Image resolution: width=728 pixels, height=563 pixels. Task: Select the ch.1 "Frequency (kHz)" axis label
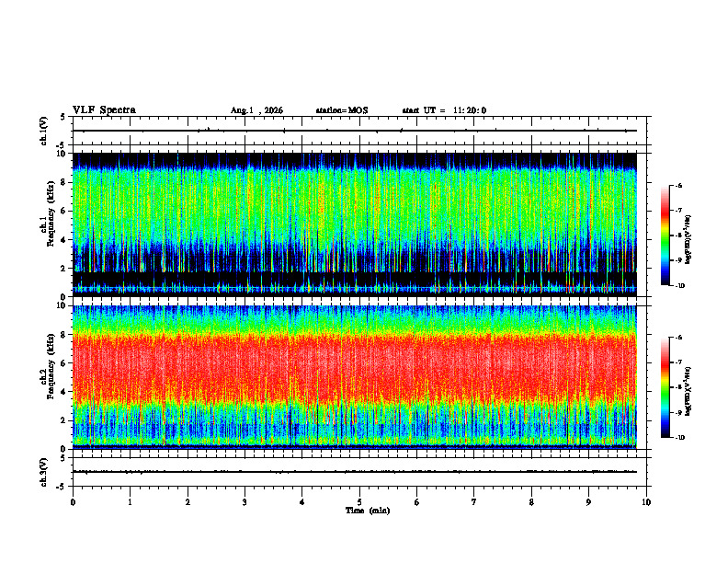pyautogui.click(x=51, y=214)
